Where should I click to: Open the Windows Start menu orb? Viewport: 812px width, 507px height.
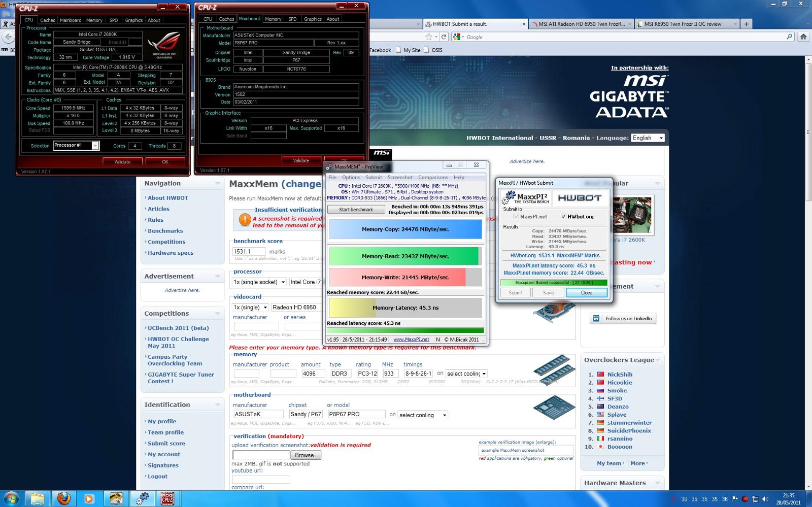11,498
